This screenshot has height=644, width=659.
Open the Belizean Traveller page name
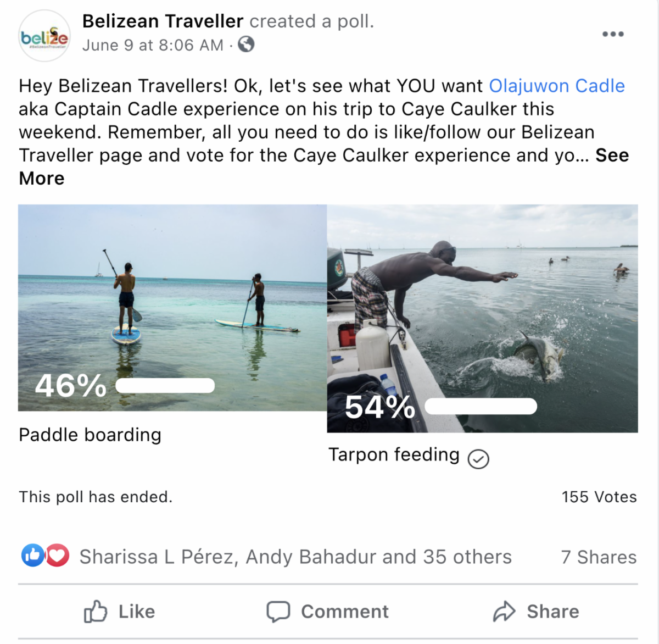click(163, 21)
